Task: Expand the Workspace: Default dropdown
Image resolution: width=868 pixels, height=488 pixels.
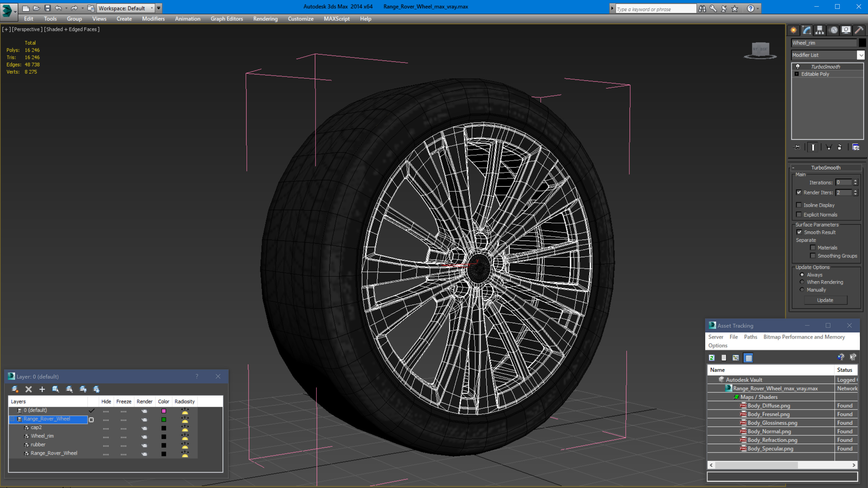Action: point(152,8)
